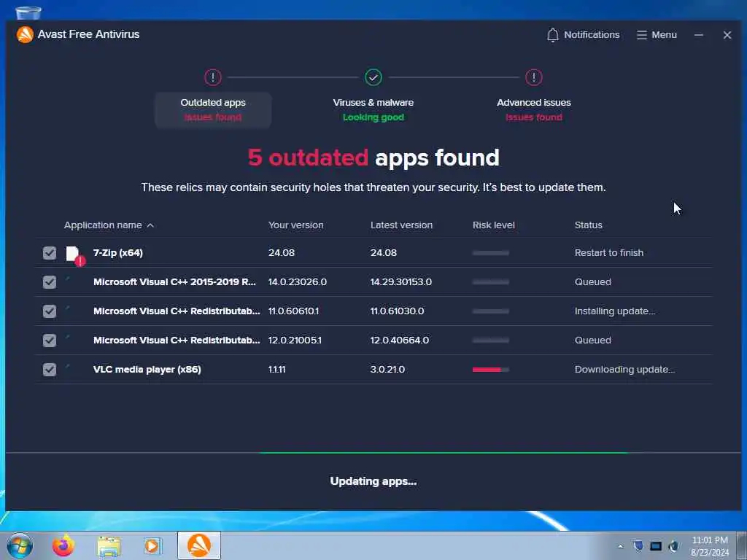Click the tray security shield icon
747x560 pixels.
coord(638,545)
